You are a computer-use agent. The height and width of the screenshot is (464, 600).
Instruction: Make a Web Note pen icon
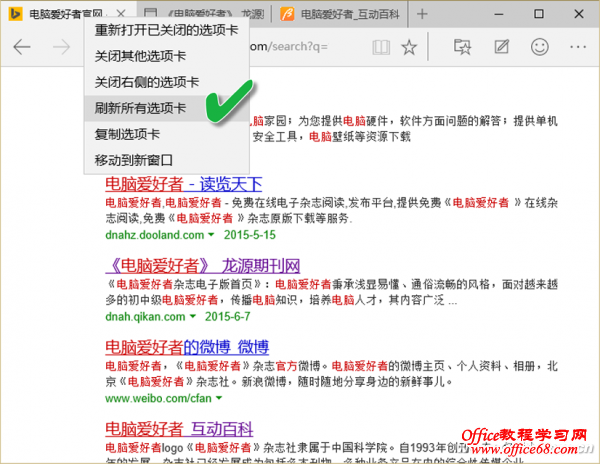pyautogui.click(x=501, y=47)
